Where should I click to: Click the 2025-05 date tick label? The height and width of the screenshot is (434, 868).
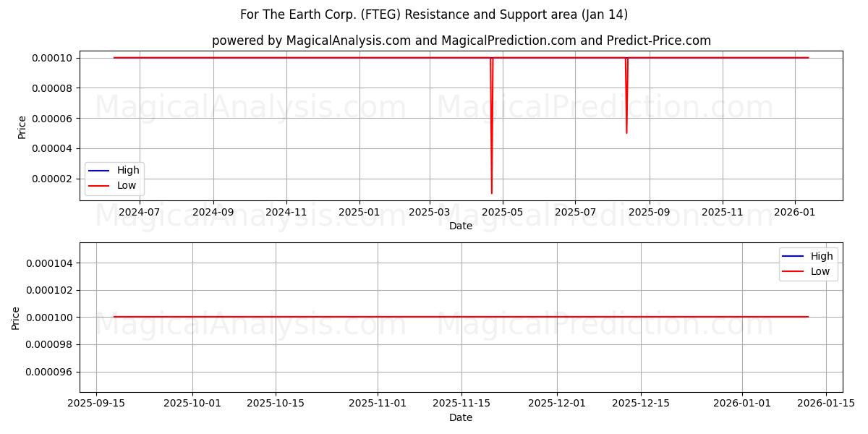(503, 213)
